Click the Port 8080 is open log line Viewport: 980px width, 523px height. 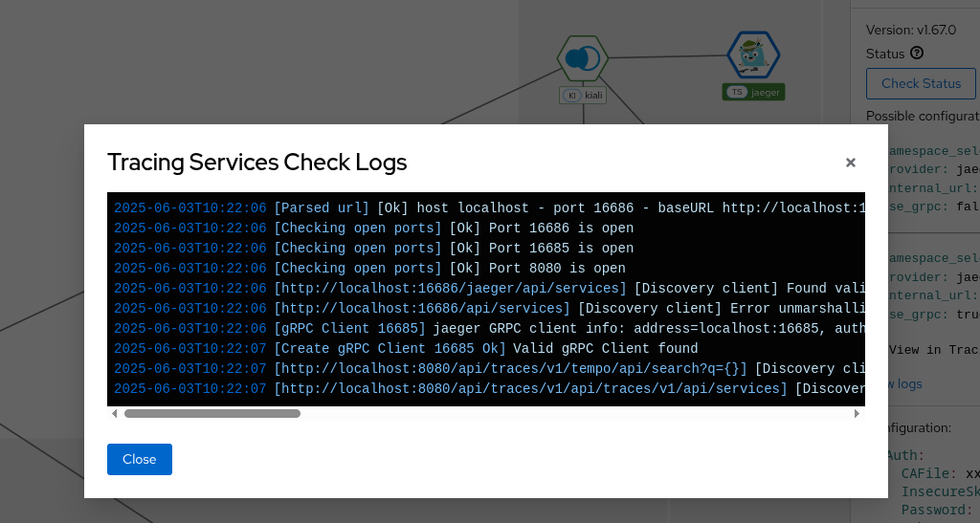[369, 268]
